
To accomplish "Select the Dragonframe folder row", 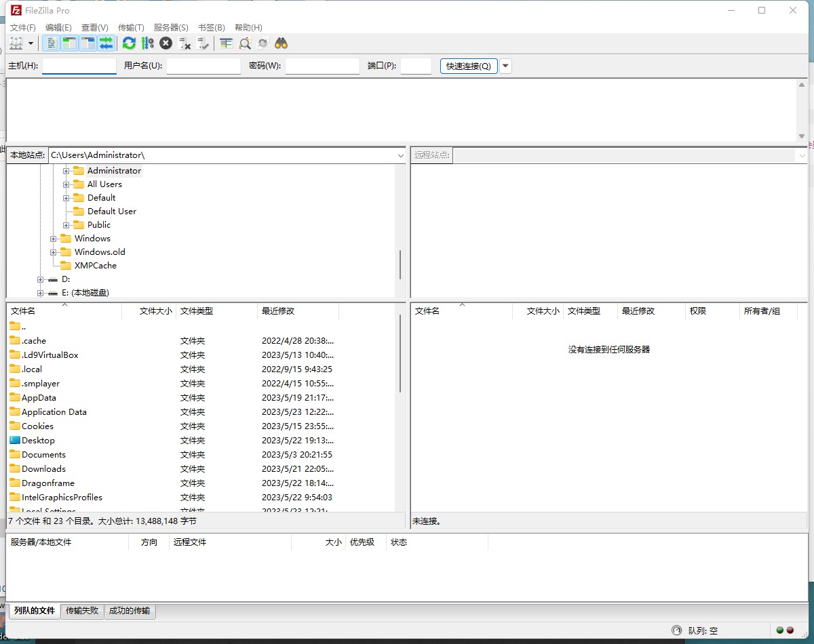I will pyautogui.click(x=201, y=483).
